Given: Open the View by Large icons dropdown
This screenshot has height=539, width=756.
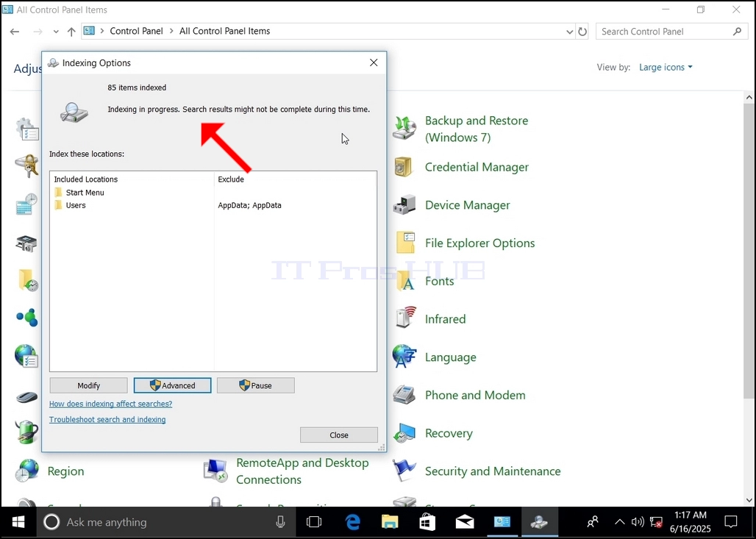Looking at the screenshot, I should pyautogui.click(x=666, y=67).
